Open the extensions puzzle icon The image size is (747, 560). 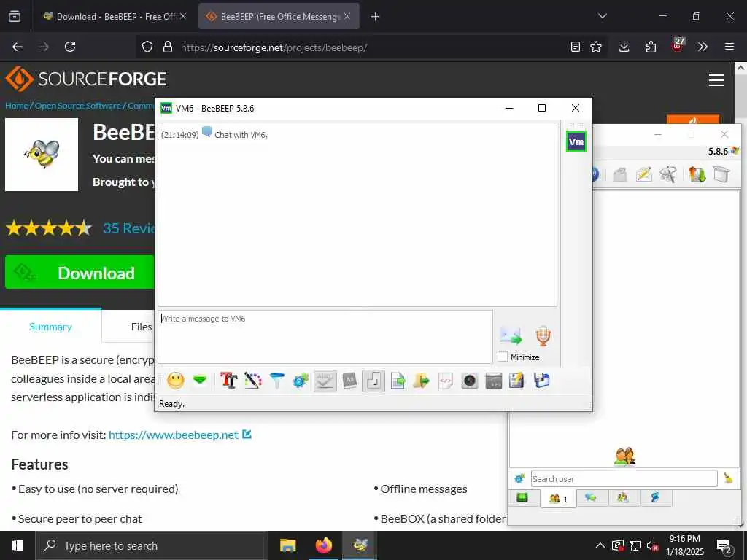click(x=651, y=47)
